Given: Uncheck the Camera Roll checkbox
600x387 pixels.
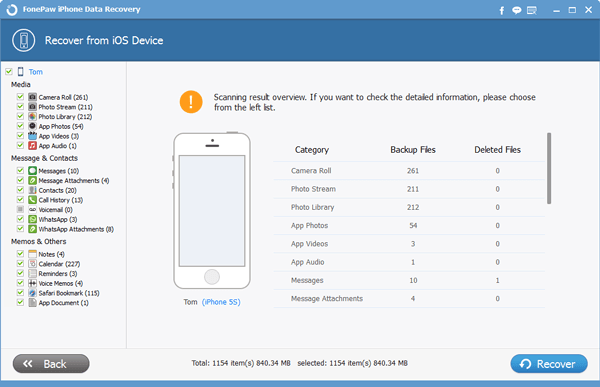Looking at the screenshot, I should 20,97.
